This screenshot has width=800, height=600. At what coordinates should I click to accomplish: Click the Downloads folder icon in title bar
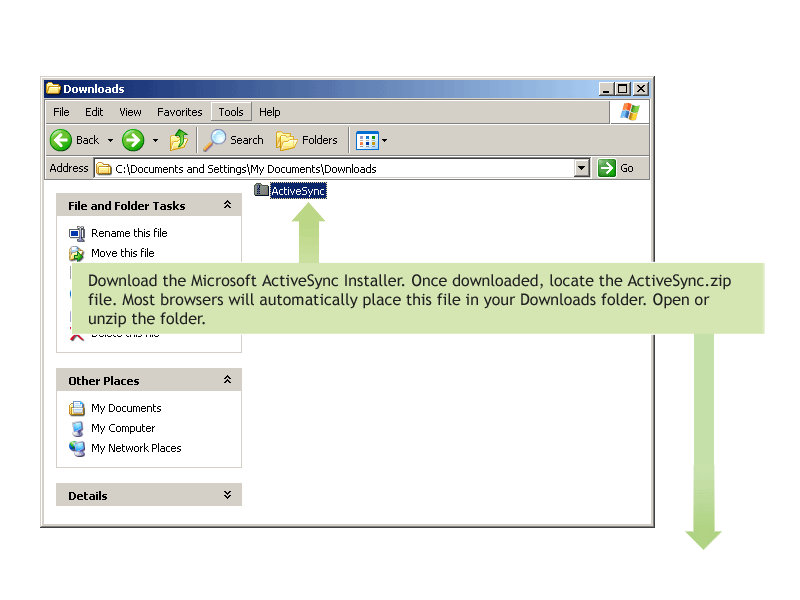[53, 88]
